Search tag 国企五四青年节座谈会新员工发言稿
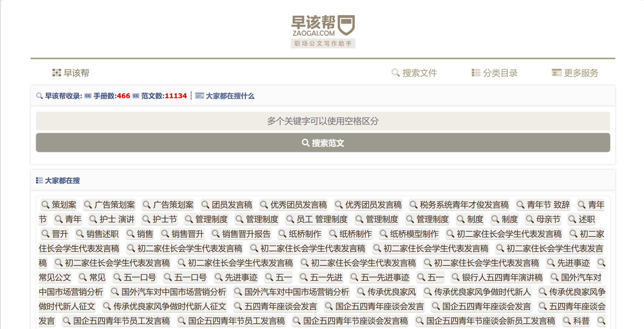The height and width of the screenshot is (329, 644). click(486, 321)
